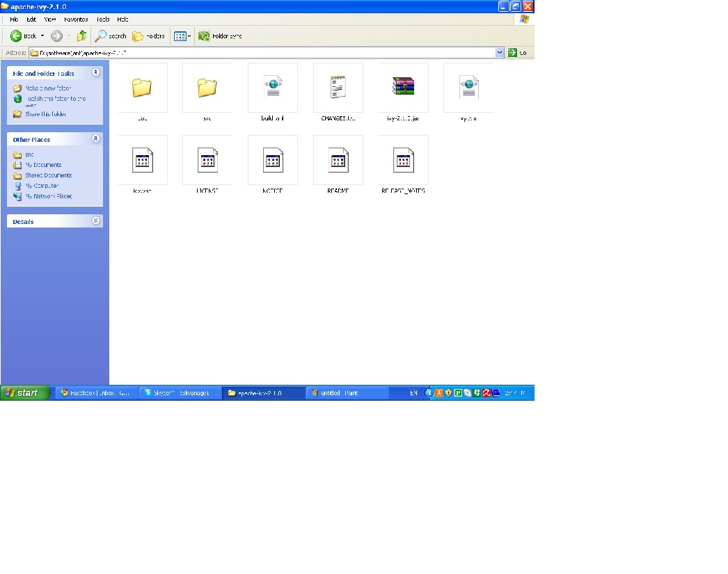The height and width of the screenshot is (574, 728).
Task: Open My Computer from Other Places
Action: tap(42, 186)
